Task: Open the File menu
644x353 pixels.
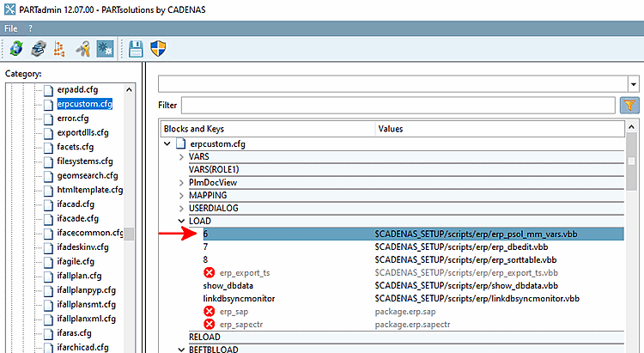Action: click(10, 28)
